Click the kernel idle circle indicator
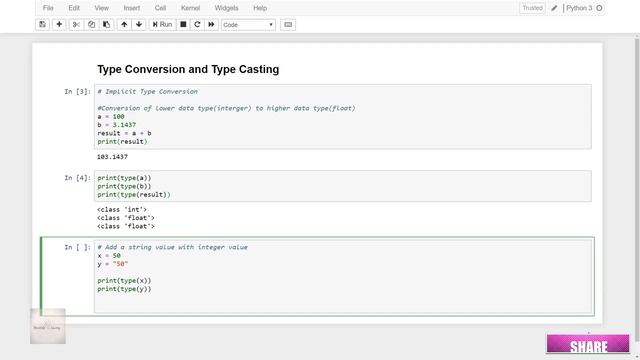This screenshot has width=640, height=360. point(599,8)
